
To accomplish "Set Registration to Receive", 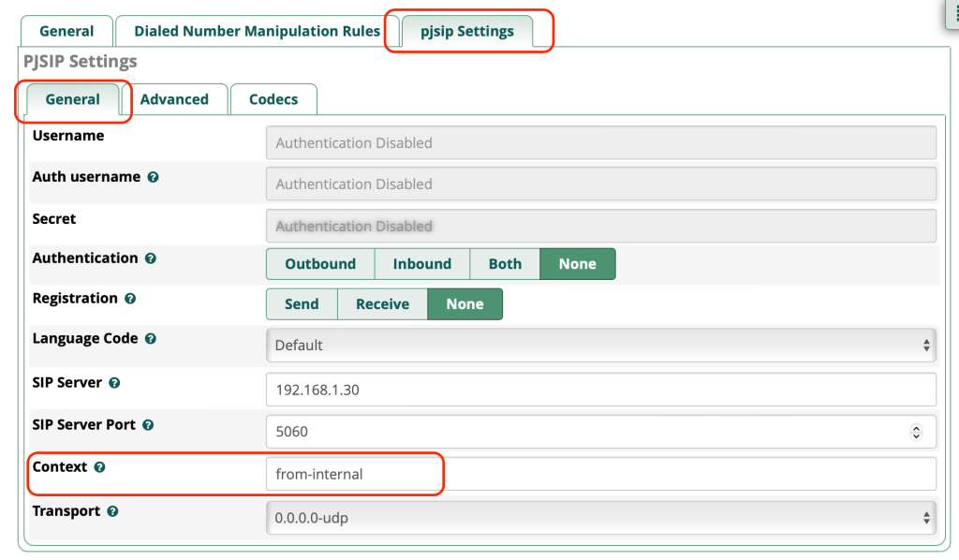I will [x=383, y=304].
